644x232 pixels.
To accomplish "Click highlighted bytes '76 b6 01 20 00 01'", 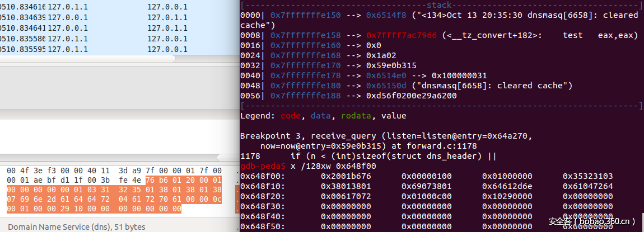I will tap(184, 181).
